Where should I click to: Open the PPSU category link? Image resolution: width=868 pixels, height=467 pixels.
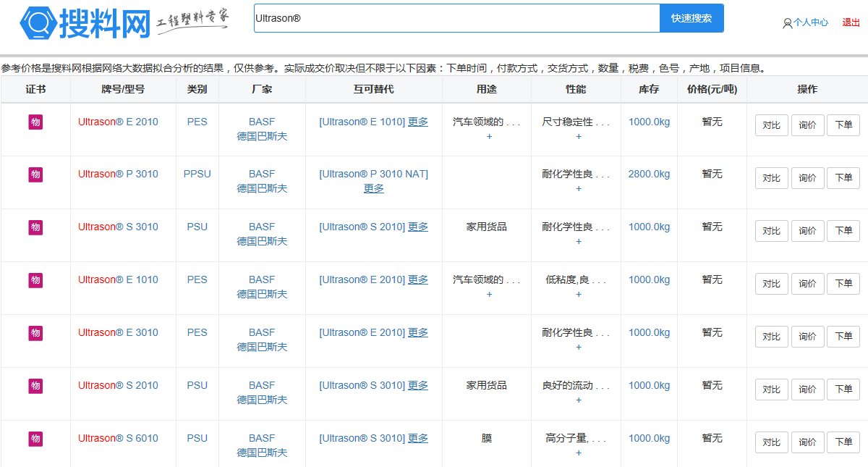[197, 174]
